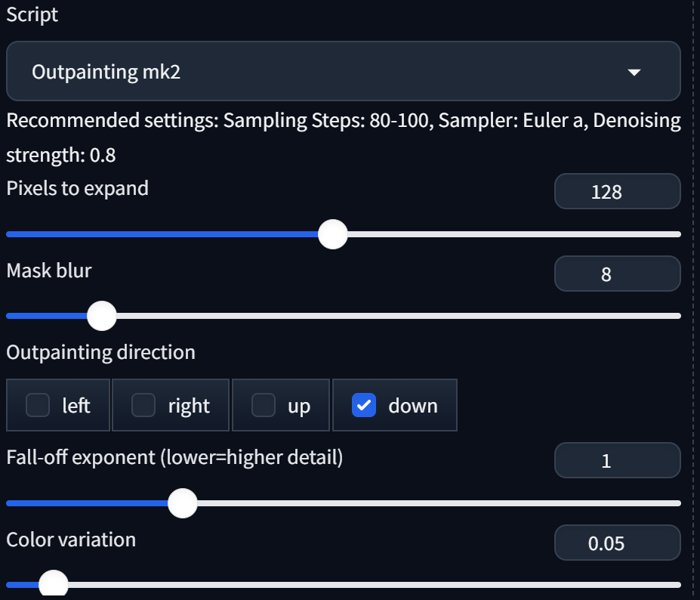Open the Script dropdown arrow
Viewport: 700px width, 600px height.
[x=634, y=73]
